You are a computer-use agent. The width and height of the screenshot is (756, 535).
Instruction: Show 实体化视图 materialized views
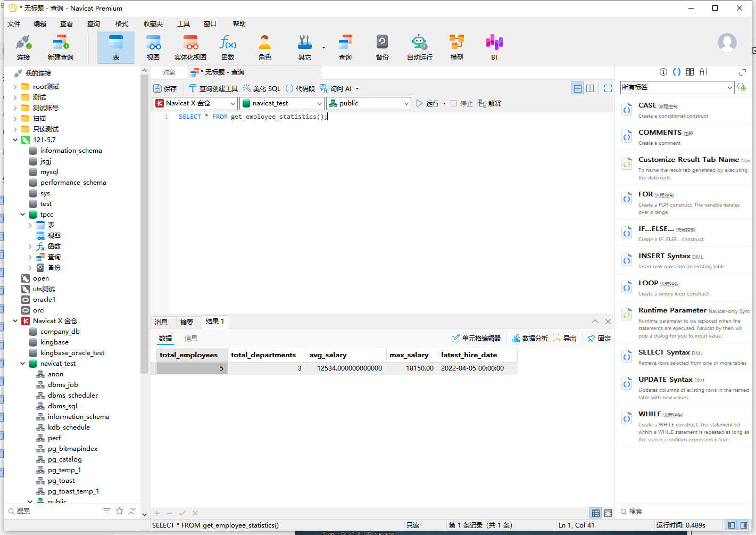coord(190,47)
